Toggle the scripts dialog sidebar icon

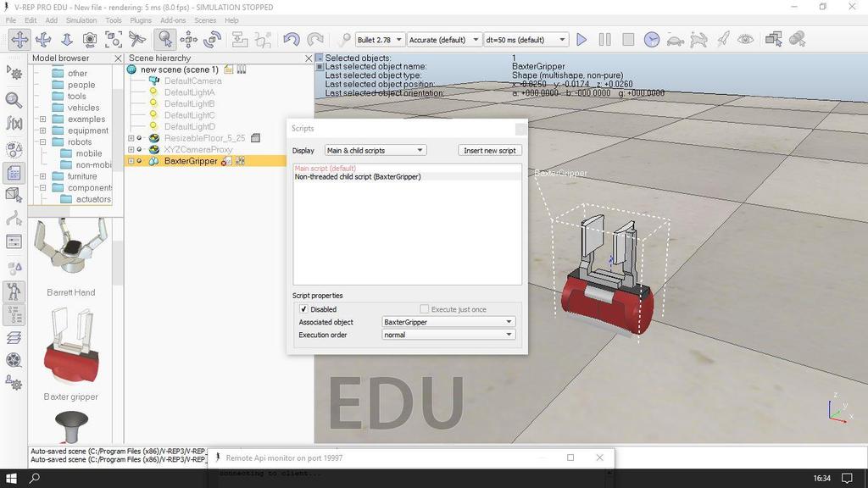coord(14,173)
